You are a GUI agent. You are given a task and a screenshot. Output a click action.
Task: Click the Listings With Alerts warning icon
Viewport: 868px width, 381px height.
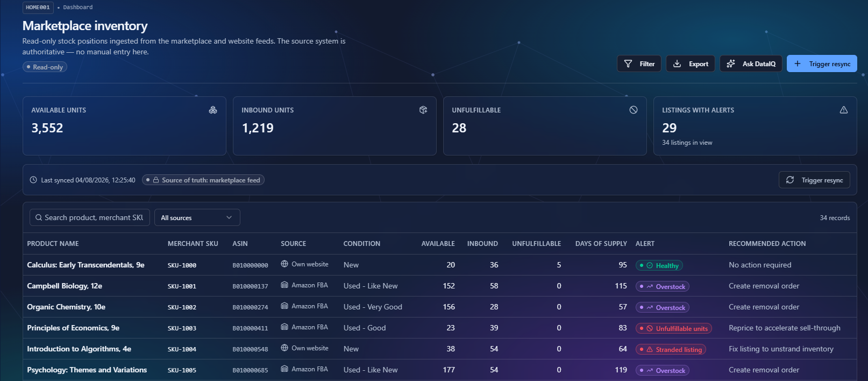point(844,110)
